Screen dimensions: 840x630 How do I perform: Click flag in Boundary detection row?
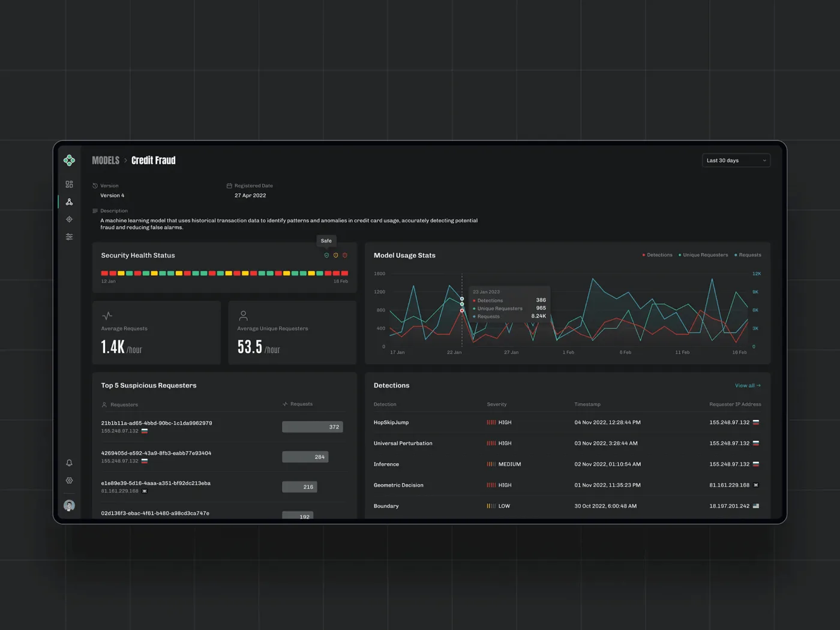(x=756, y=506)
